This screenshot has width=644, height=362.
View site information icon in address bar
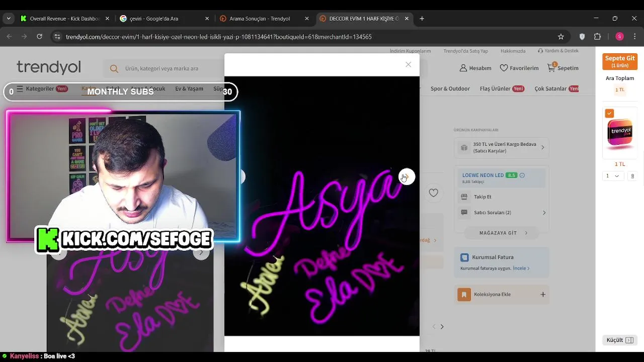(57, 37)
